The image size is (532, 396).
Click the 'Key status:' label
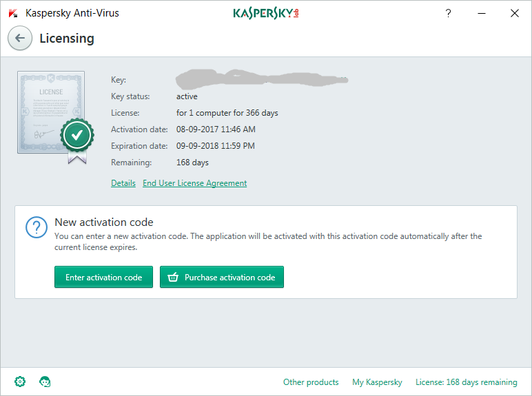tap(130, 96)
